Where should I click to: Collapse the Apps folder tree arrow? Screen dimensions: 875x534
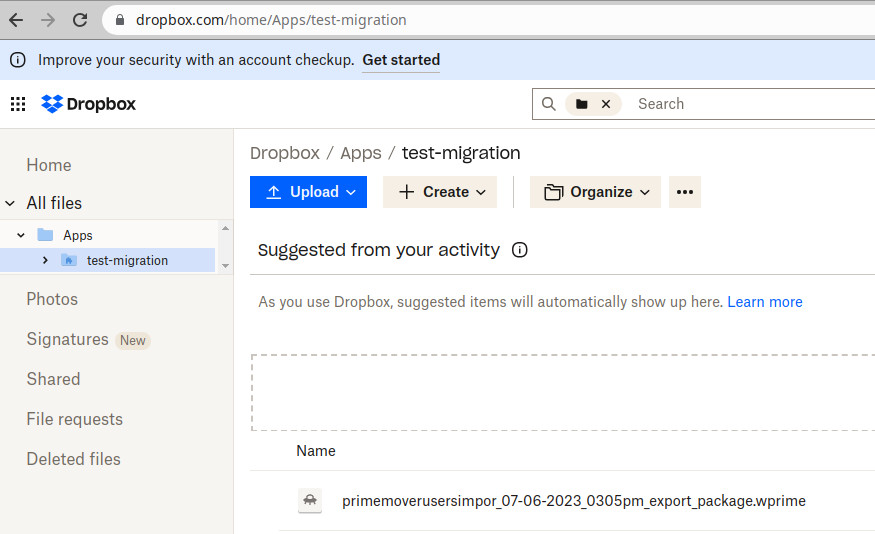click(21, 235)
